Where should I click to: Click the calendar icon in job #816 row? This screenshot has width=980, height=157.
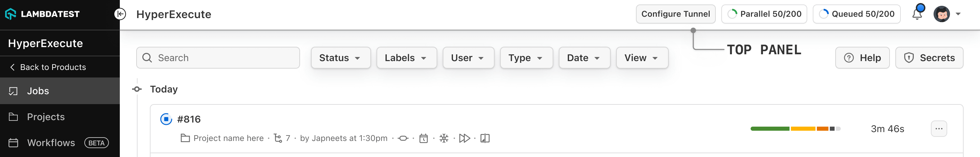point(423,138)
